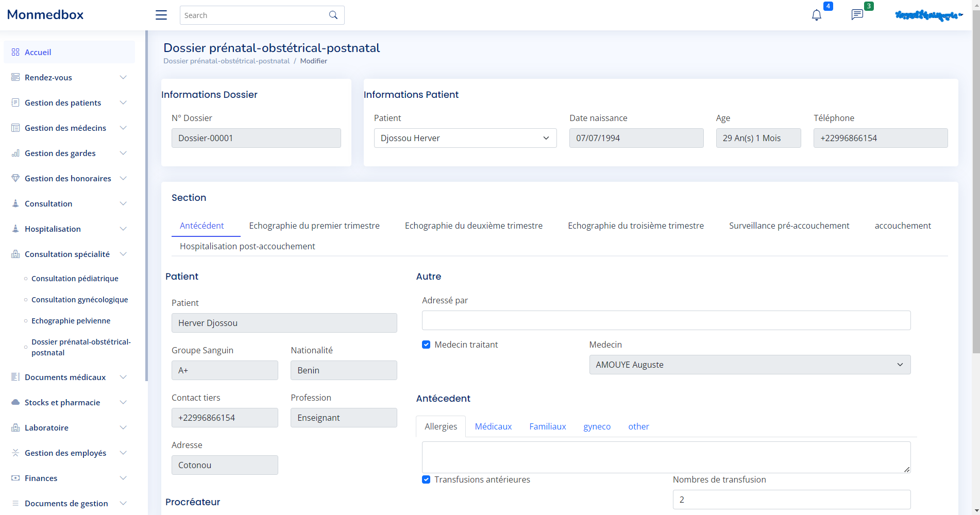
Task: Open the messages chat icon
Action: coord(857,15)
